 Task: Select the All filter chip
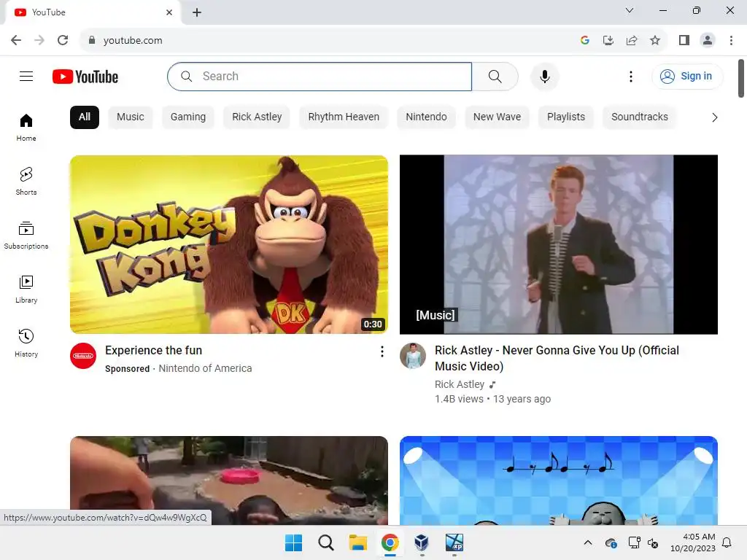pyautogui.click(x=85, y=117)
